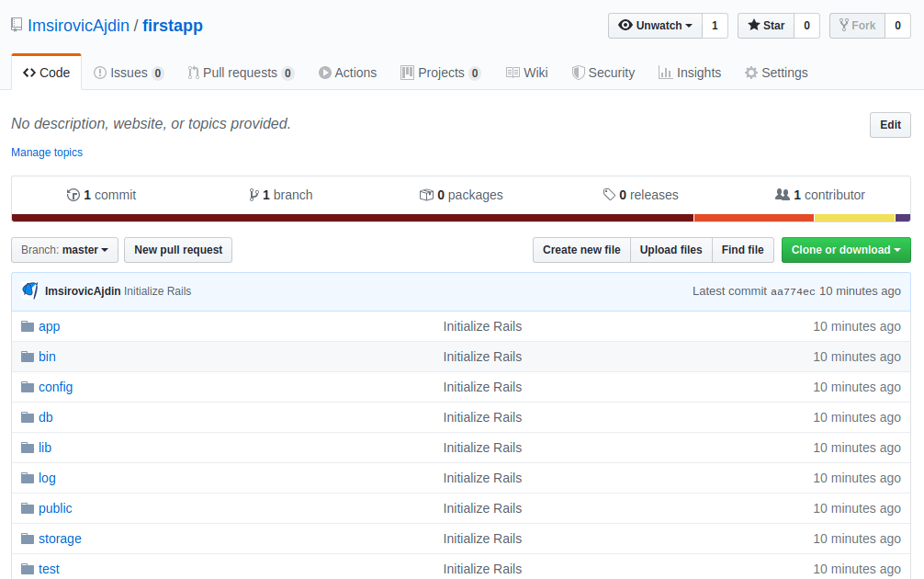Open the Wiki tab
This screenshot has width=924, height=579.
click(527, 73)
